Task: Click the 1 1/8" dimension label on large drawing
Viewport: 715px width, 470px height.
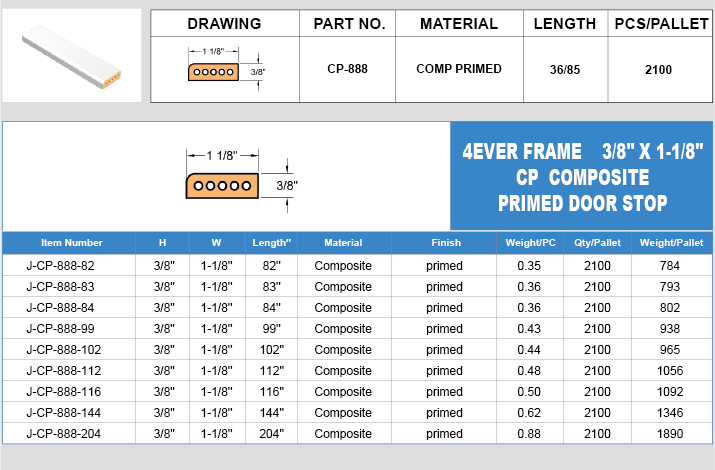Action: pos(222,156)
